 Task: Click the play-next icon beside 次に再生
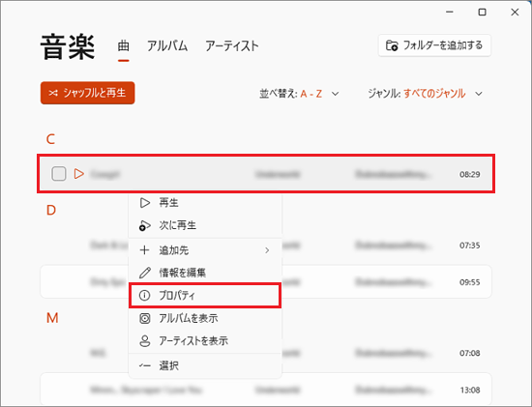(144, 225)
